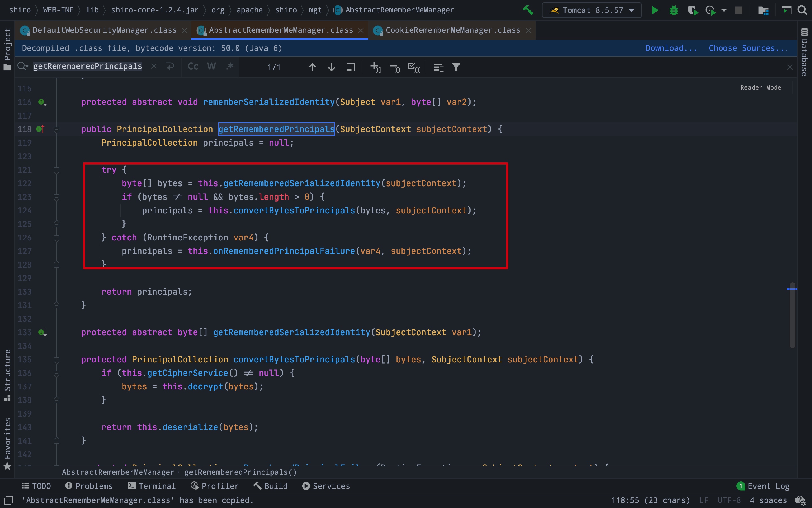The height and width of the screenshot is (508, 812).
Task: Clear the search text in find bar
Action: 154,66
